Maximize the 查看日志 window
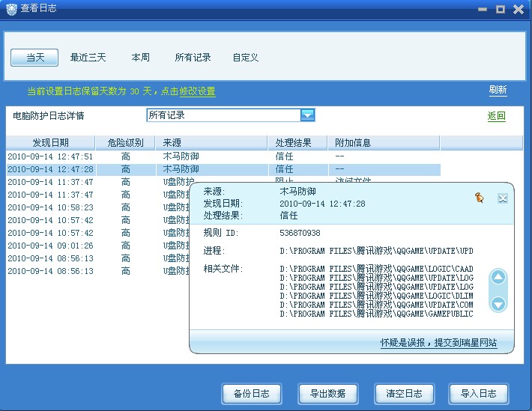The height and width of the screenshot is (411, 532). [x=501, y=9]
